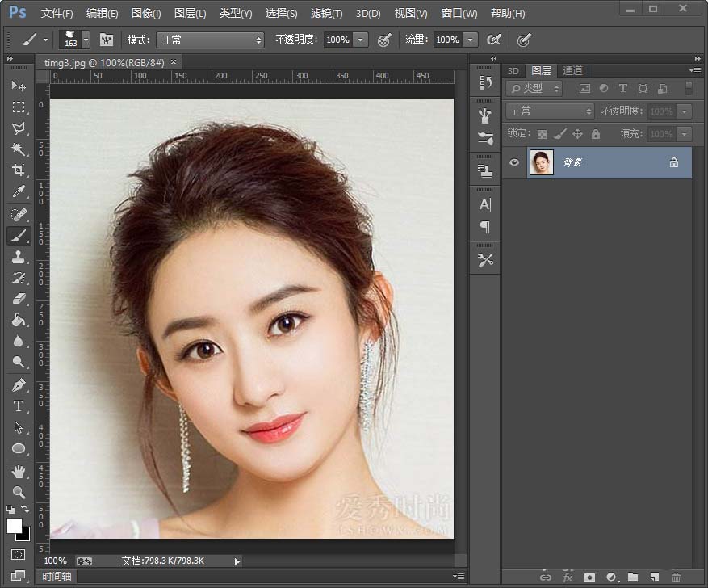Activate the Zoom tool

[19, 493]
